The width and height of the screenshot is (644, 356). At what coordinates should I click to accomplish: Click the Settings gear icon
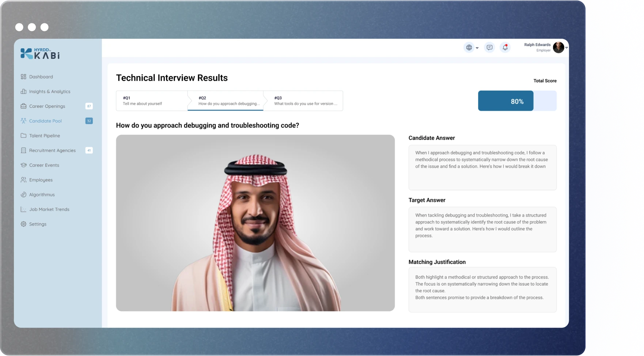click(23, 224)
